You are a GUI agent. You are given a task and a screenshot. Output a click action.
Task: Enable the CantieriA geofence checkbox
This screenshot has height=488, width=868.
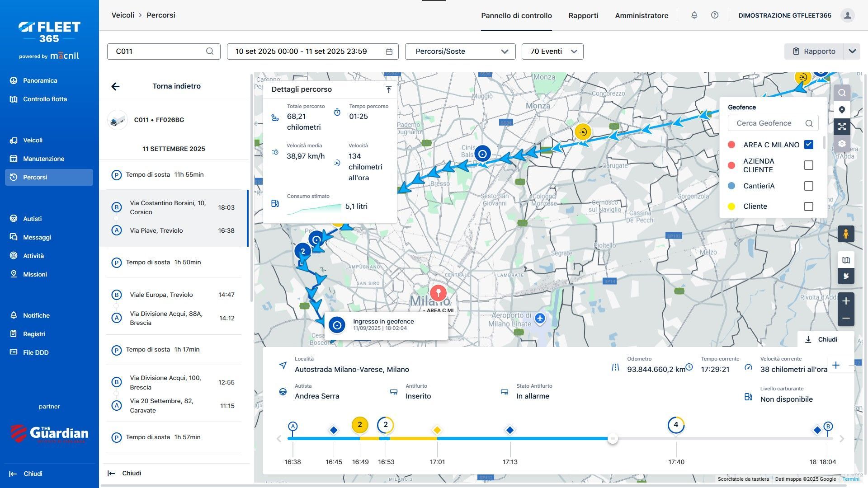pyautogui.click(x=809, y=186)
